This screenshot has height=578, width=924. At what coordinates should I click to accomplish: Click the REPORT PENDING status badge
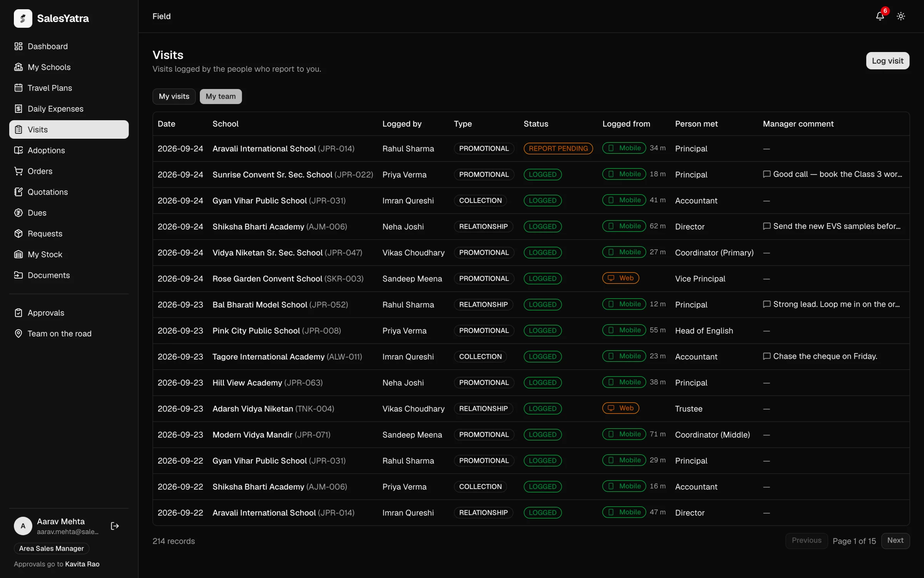point(558,148)
